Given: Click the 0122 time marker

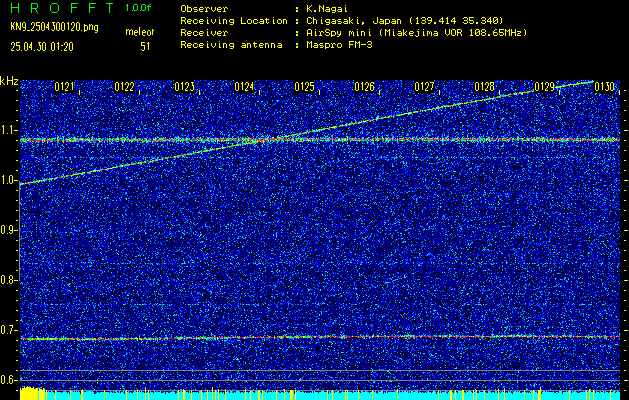Looking at the screenshot, I should pyautogui.click(x=124, y=87).
